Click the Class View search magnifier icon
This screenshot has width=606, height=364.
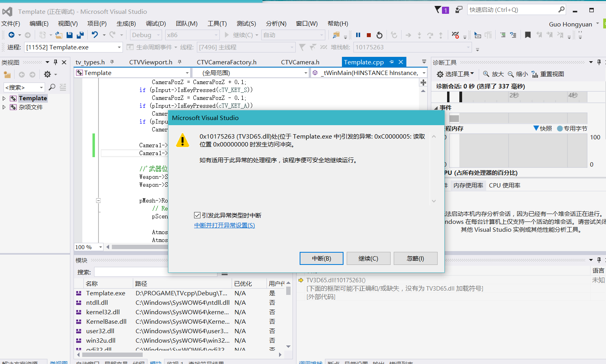[52, 87]
